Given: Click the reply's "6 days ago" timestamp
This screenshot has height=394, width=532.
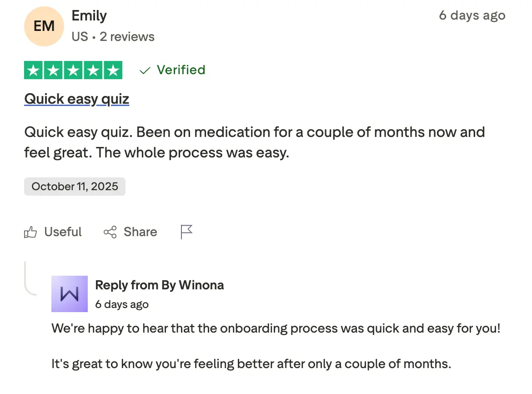Looking at the screenshot, I should pos(122,304).
